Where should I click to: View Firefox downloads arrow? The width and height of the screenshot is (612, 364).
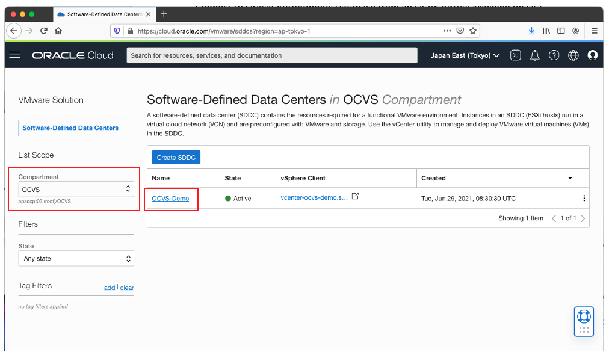click(531, 31)
